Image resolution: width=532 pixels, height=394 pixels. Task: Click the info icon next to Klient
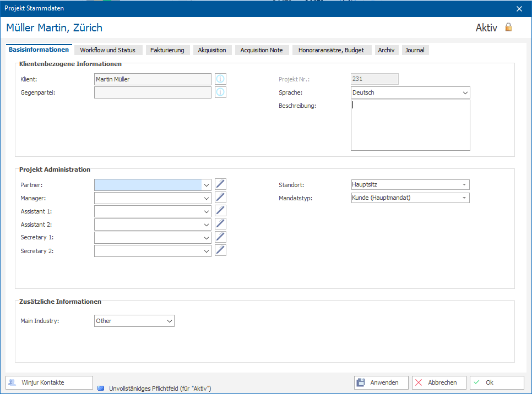[220, 79]
